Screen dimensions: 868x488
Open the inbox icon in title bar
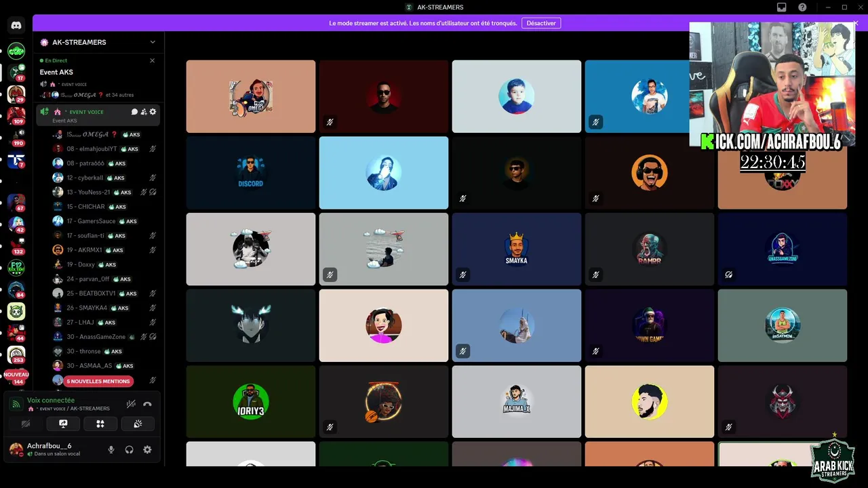coord(782,7)
